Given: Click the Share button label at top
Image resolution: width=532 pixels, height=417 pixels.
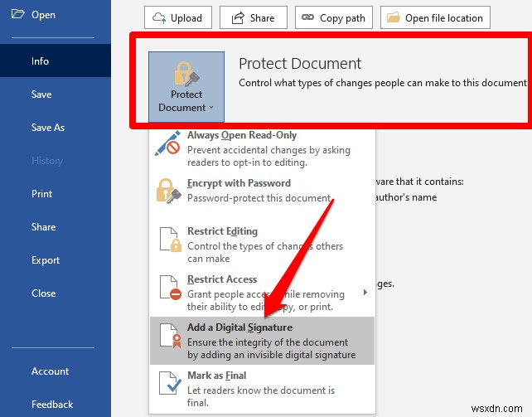Looking at the screenshot, I should pyautogui.click(x=262, y=17).
